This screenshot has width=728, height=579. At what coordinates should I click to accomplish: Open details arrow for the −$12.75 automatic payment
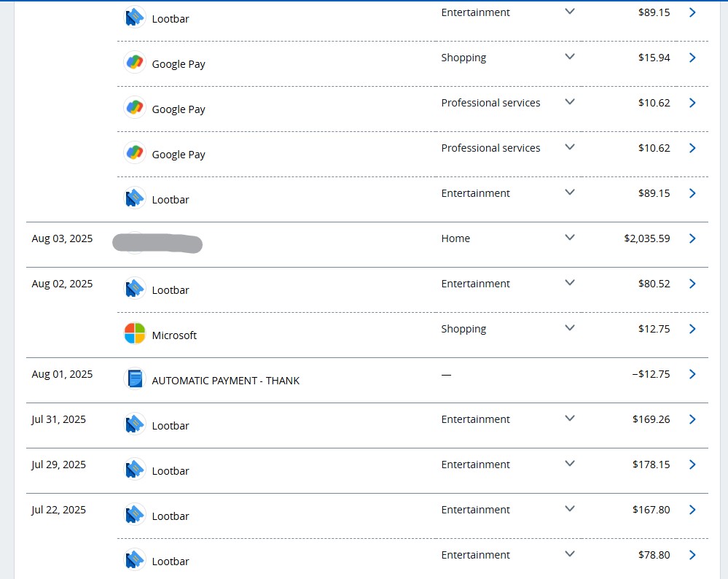click(x=692, y=374)
